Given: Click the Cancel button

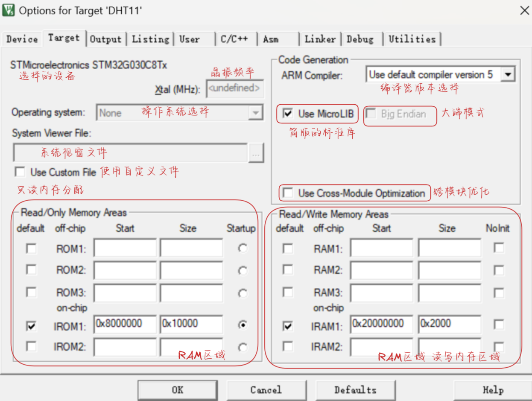Looking at the screenshot, I should (266, 390).
